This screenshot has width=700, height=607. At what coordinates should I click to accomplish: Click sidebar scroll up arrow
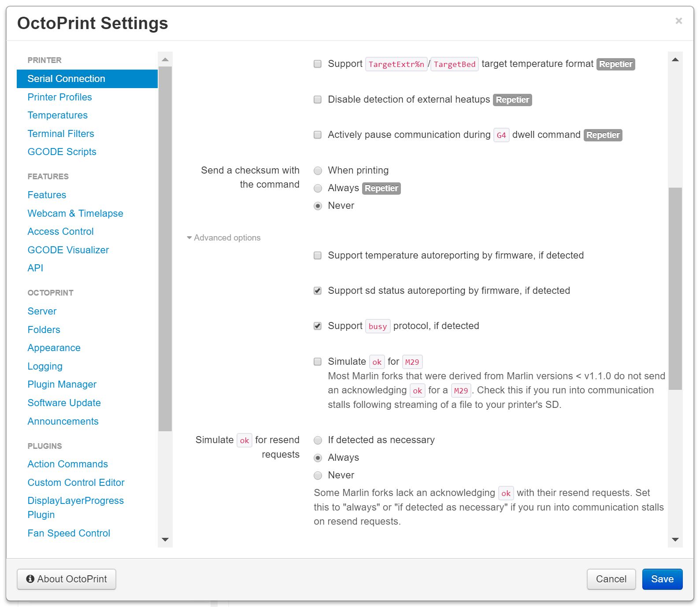(165, 59)
